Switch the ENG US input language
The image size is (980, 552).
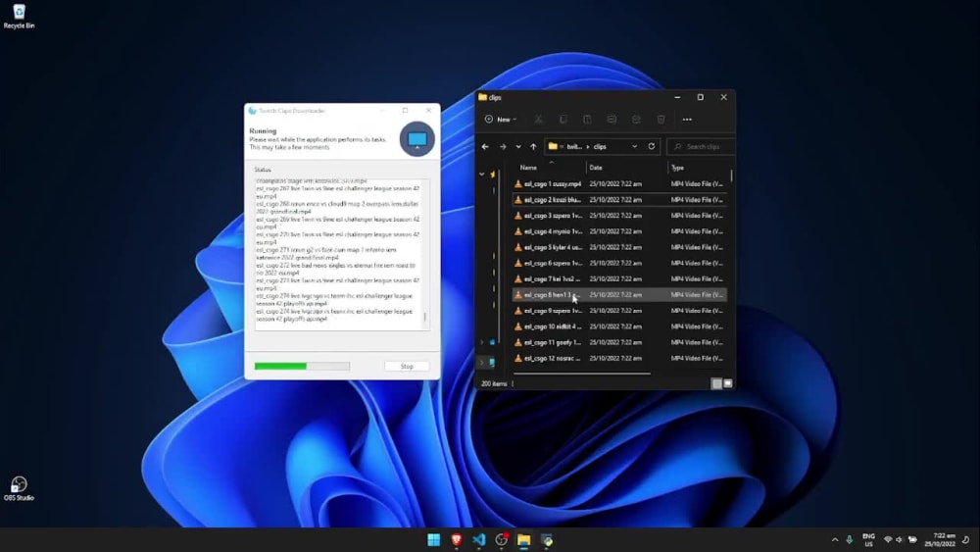(868, 540)
